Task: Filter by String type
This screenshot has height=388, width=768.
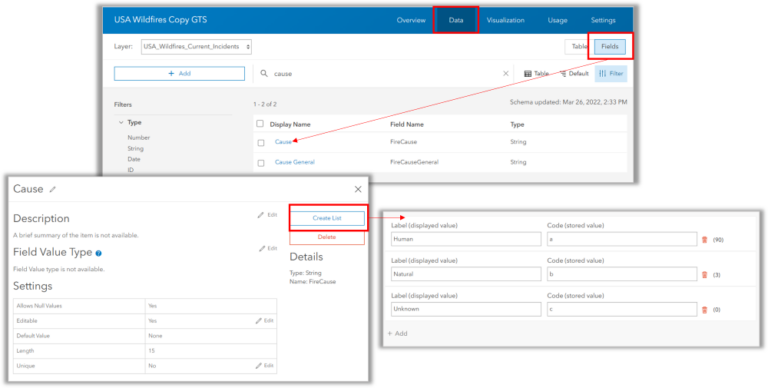Action: (x=136, y=148)
